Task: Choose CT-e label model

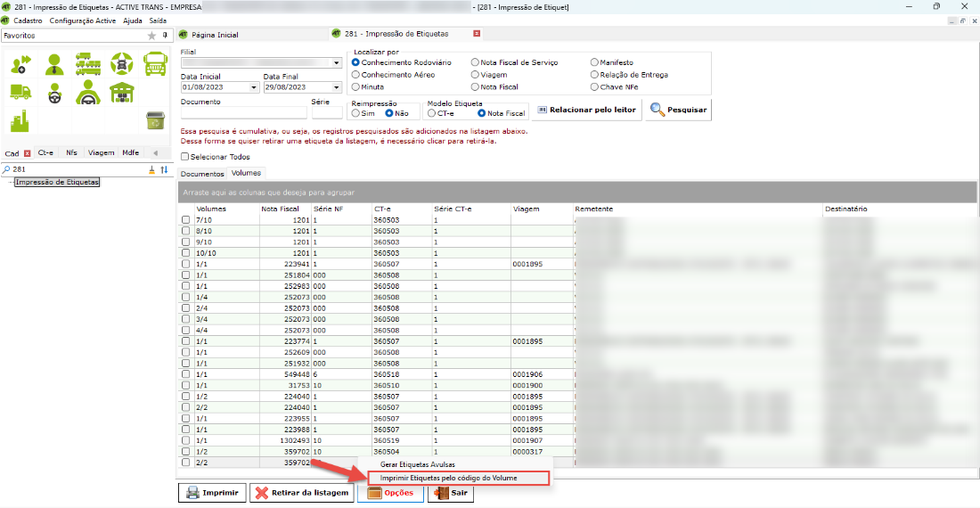Action: point(431,113)
